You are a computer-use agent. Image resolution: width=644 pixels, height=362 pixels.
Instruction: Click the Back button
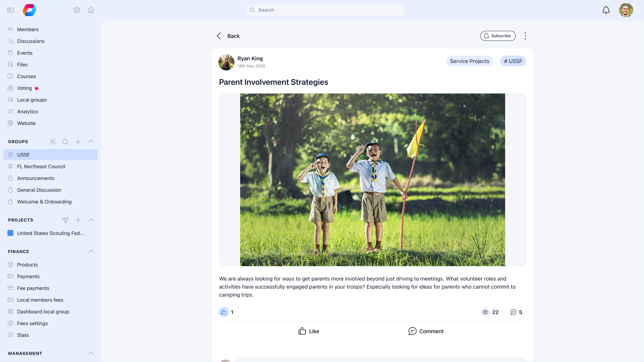228,36
